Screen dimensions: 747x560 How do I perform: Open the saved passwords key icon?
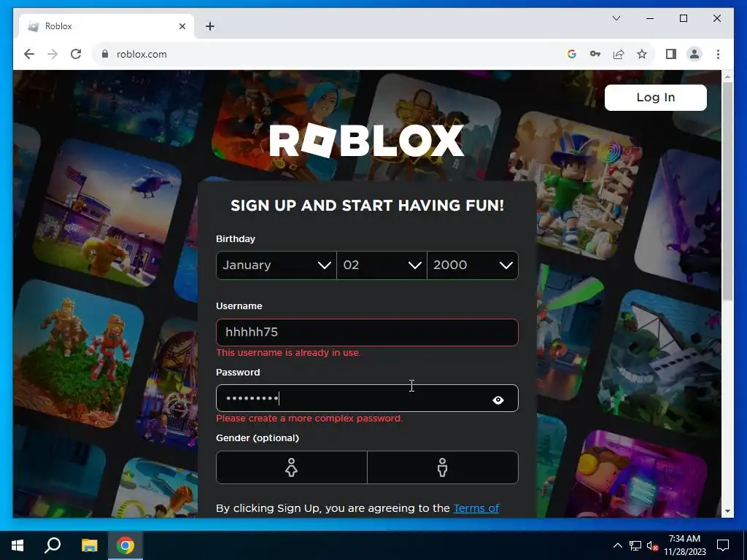(595, 54)
